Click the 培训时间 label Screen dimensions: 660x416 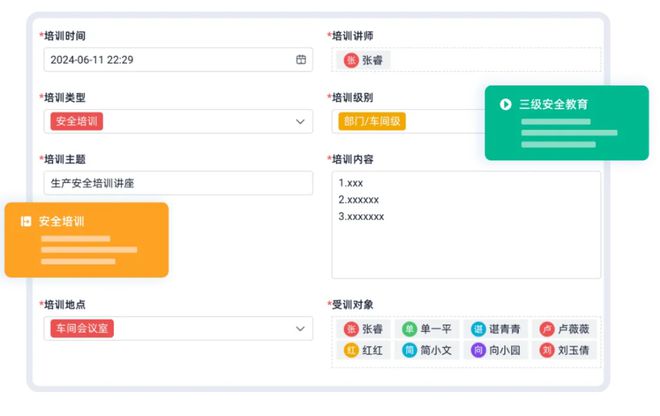[64, 36]
